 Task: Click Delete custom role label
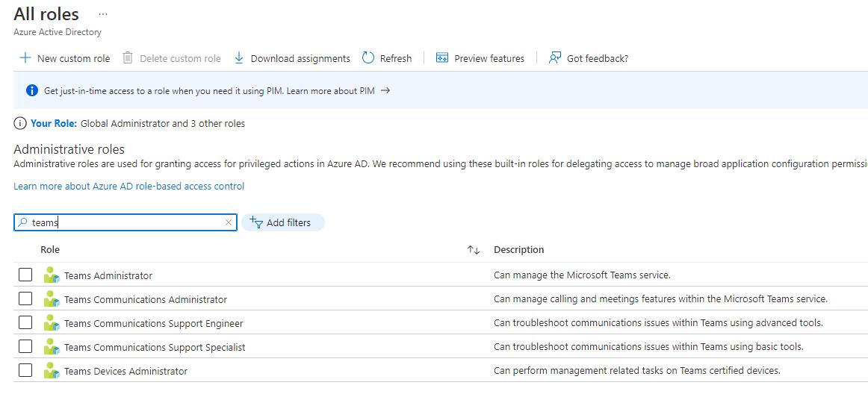click(180, 59)
